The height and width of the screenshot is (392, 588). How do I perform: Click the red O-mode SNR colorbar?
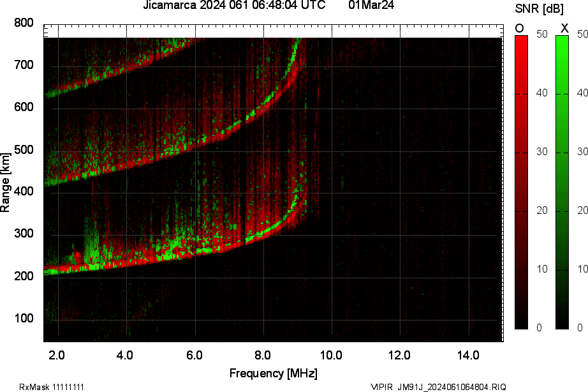[521, 183]
